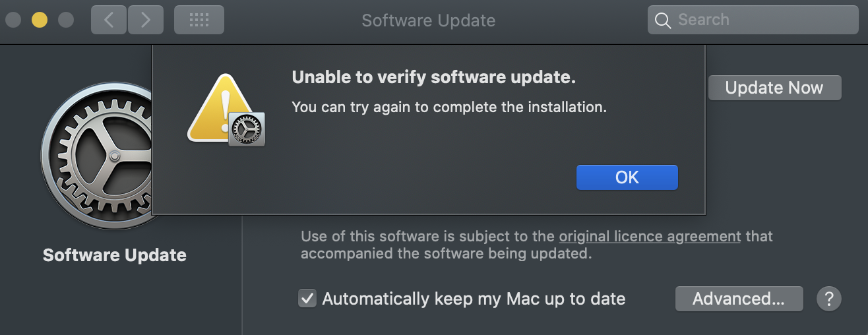Screen dimensions: 868x335
Task: Show all preferences via grid button
Action: (x=199, y=20)
